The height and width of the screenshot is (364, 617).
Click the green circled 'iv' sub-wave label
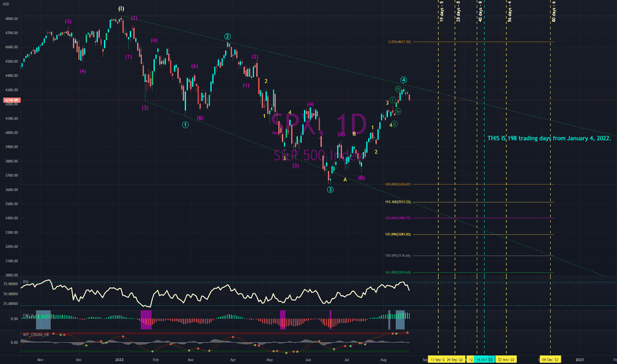click(399, 112)
